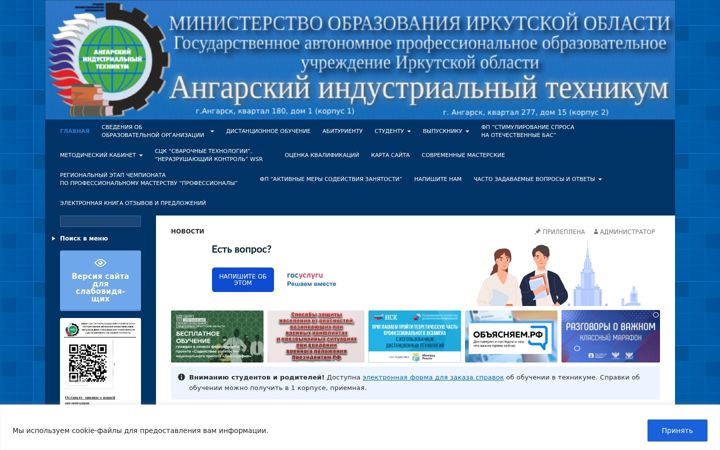Accept cookies with the Принять button
Screen dimensions: 720x450
coord(677,430)
